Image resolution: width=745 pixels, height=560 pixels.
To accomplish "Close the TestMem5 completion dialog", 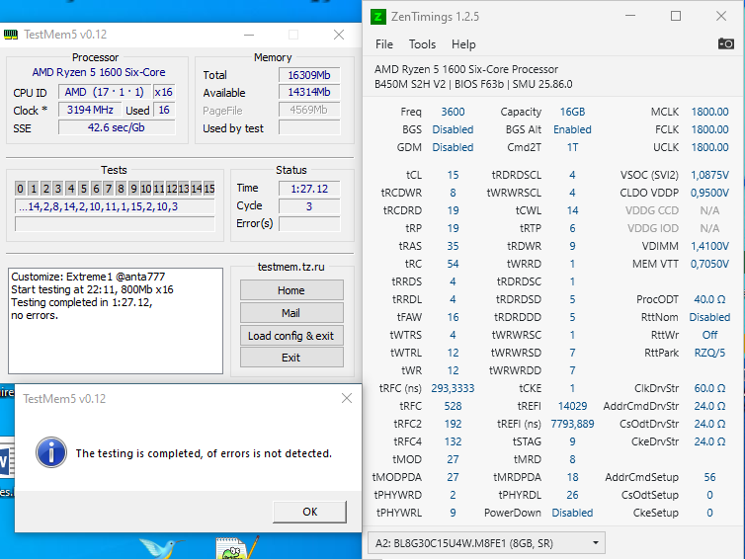I will 347,398.
